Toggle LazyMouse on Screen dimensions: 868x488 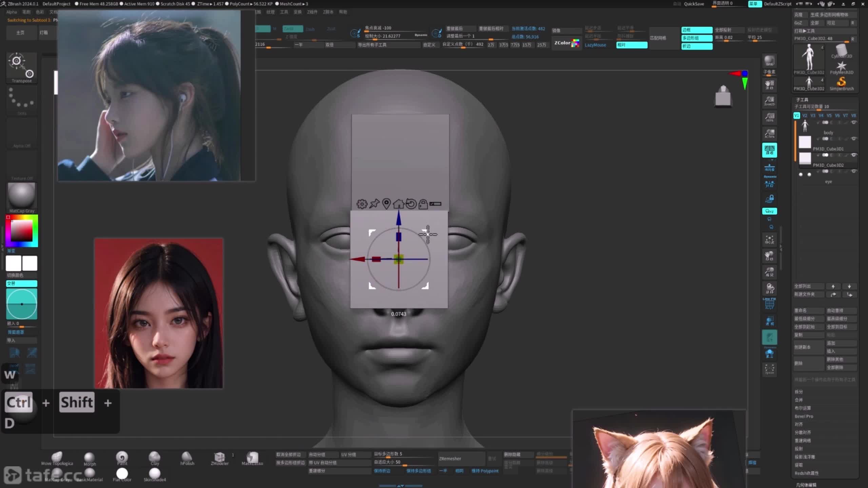tap(595, 45)
